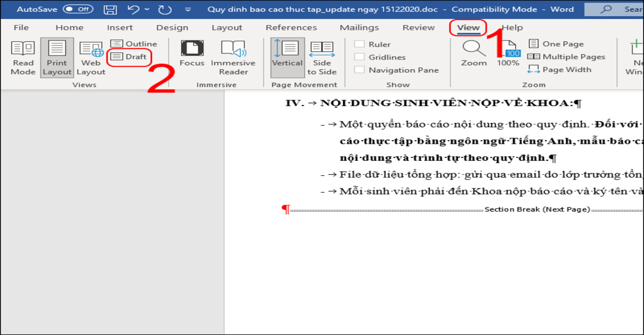Switch to Web Layout view
The height and width of the screenshot is (335, 644).
tap(91, 58)
